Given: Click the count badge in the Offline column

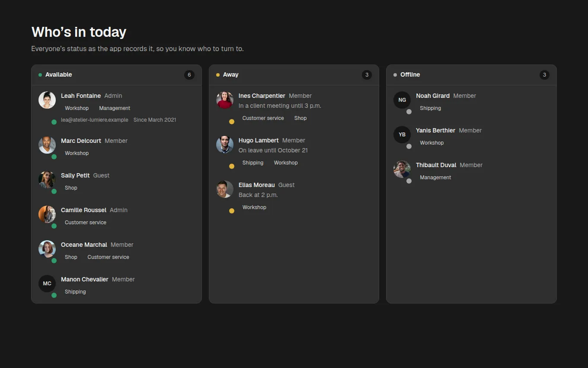Looking at the screenshot, I should (544, 75).
